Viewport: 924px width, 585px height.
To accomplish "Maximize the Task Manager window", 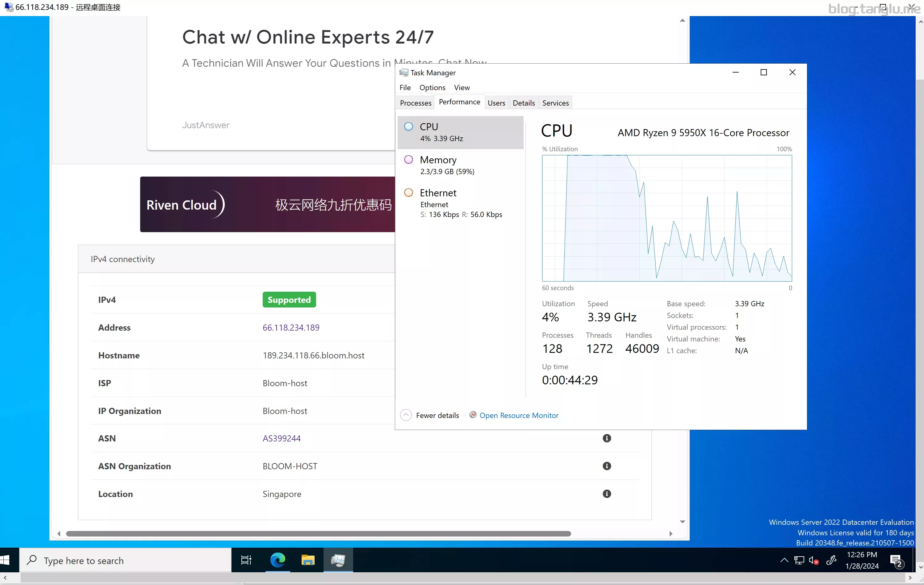I will click(x=763, y=72).
